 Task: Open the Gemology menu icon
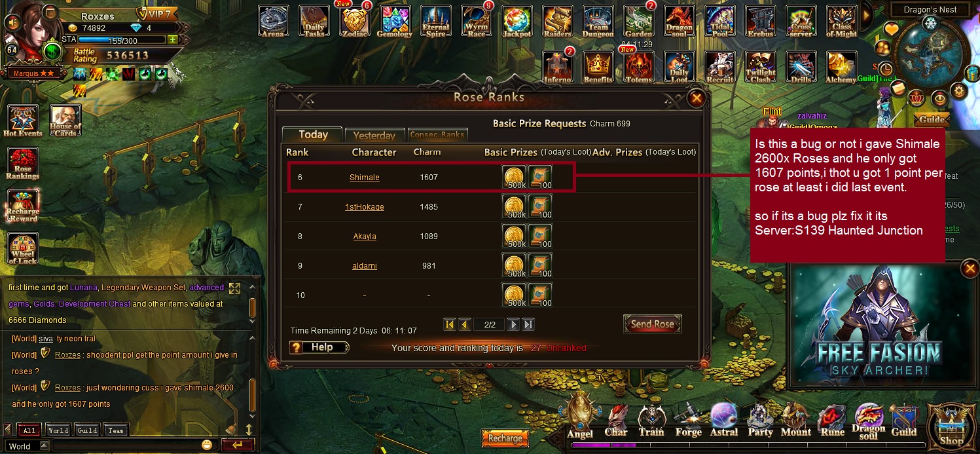coord(395,21)
